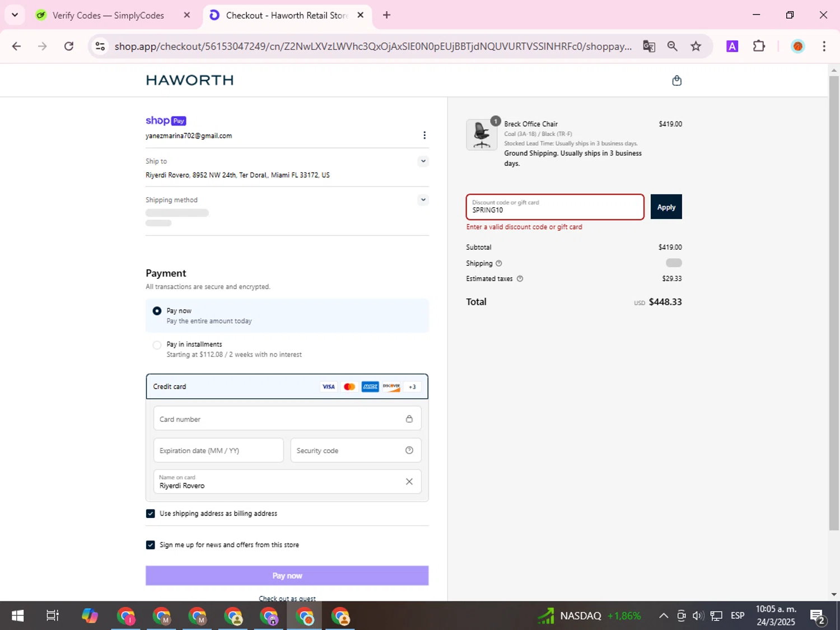Click the card number lock icon

click(409, 419)
